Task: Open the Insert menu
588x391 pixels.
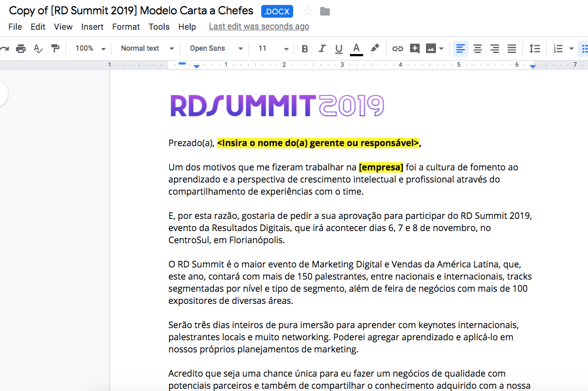Action: (x=92, y=26)
